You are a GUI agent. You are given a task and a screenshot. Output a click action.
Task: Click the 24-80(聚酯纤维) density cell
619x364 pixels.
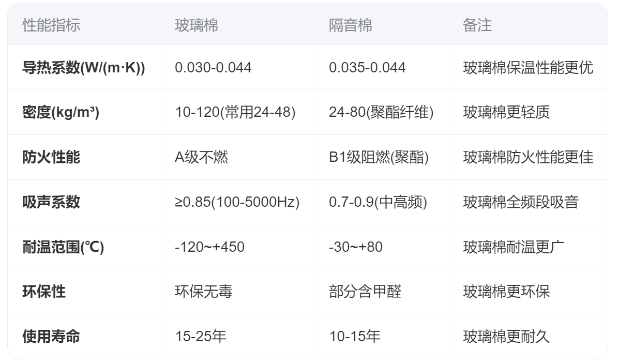pos(381,112)
